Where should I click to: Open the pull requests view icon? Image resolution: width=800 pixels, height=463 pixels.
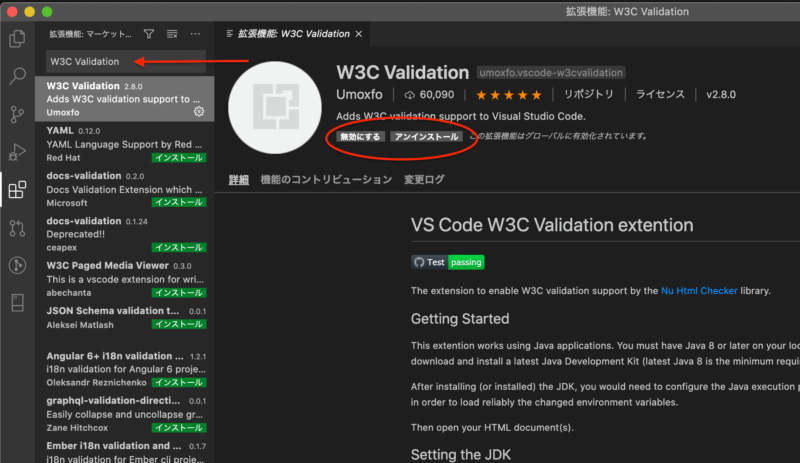point(17,228)
